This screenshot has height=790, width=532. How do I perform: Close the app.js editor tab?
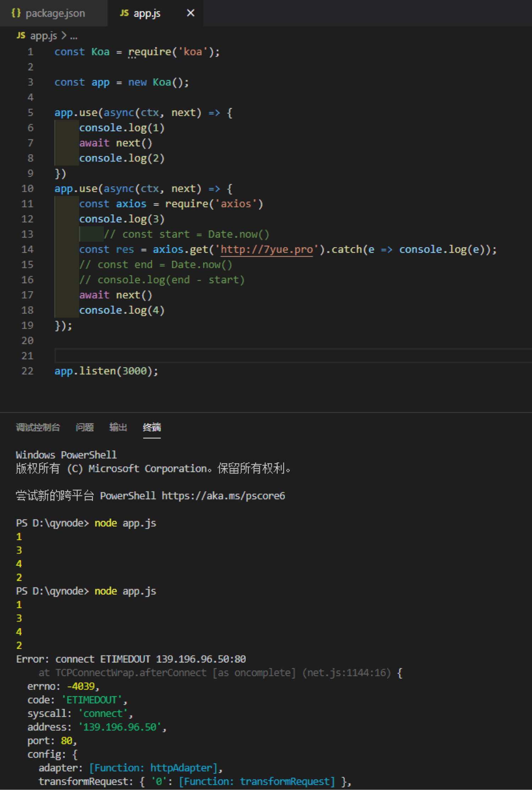pyautogui.click(x=190, y=13)
